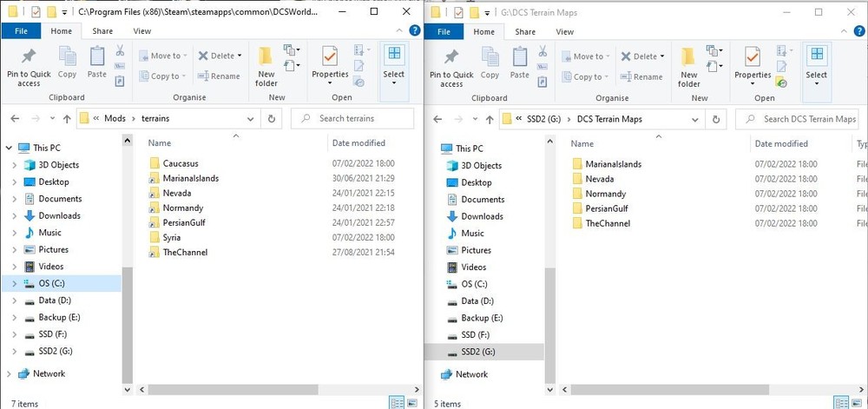
Task: Click Rename in terrains window ribbon
Action: pos(219,76)
